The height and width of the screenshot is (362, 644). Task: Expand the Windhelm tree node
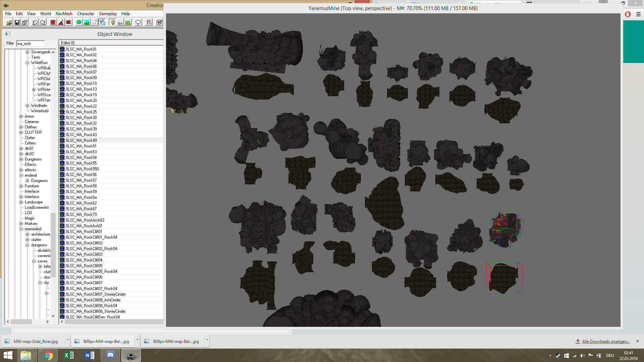[28, 106]
